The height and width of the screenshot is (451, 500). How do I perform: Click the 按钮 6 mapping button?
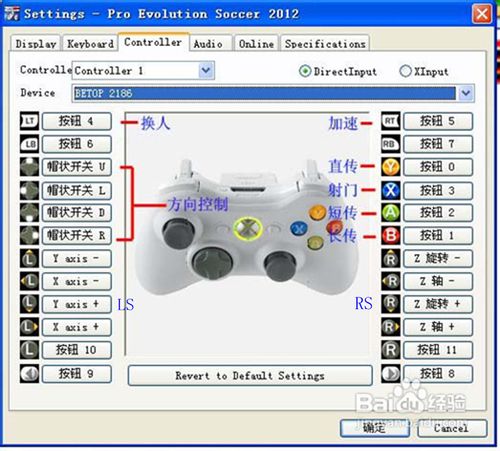(77, 144)
